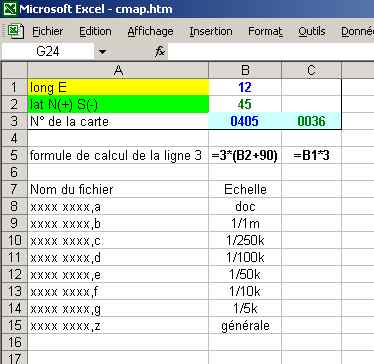Open the Affichage menu

point(150,32)
